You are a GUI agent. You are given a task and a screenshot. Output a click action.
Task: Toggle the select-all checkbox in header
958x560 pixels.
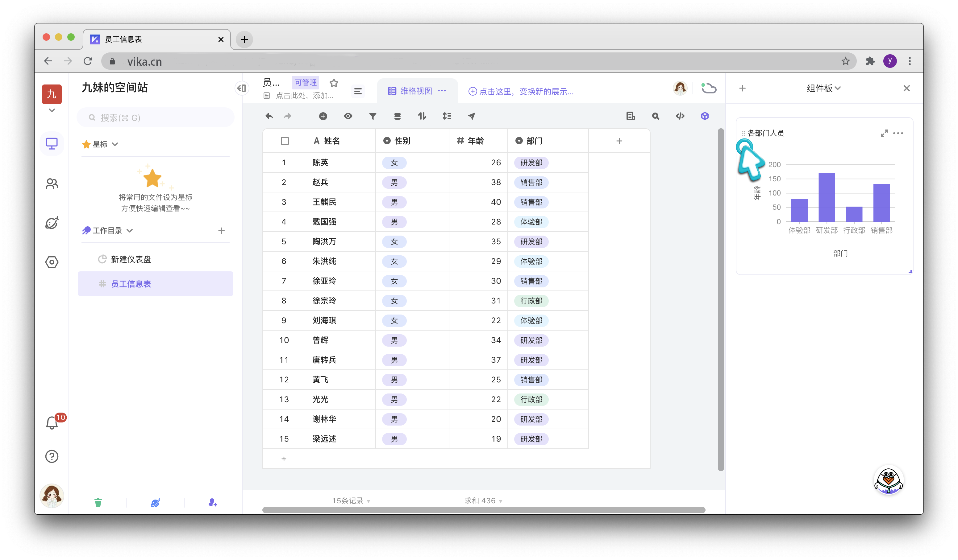point(284,141)
